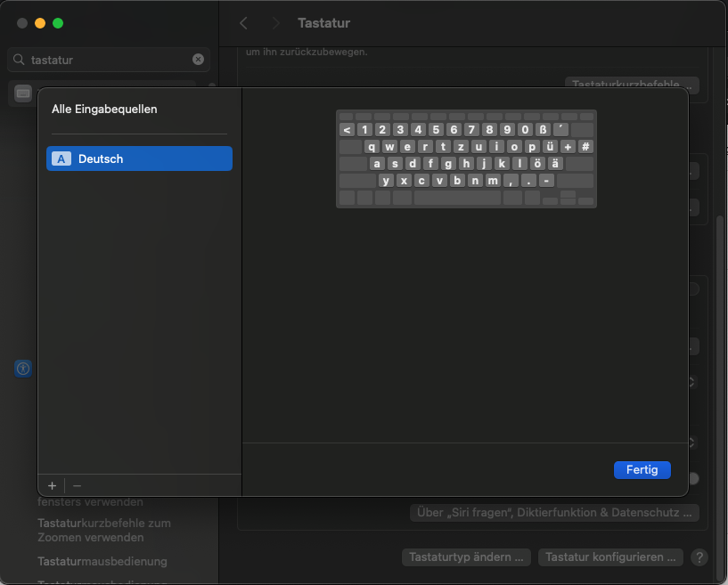Click the German keyboard layout preview
Image resolution: width=728 pixels, height=585 pixels.
click(466, 158)
